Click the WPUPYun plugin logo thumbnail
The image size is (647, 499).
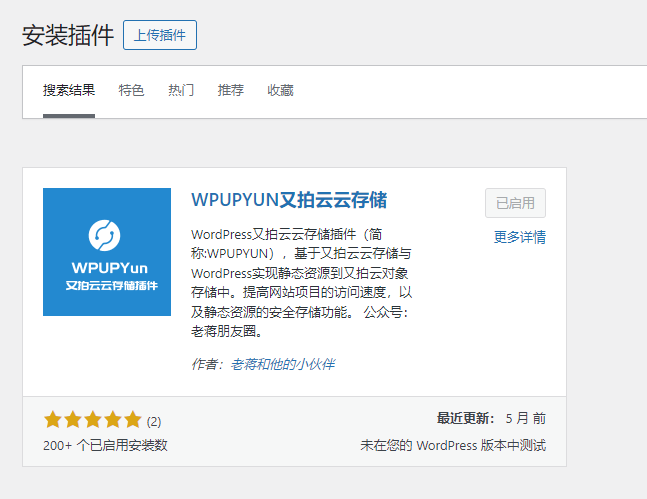pos(107,252)
